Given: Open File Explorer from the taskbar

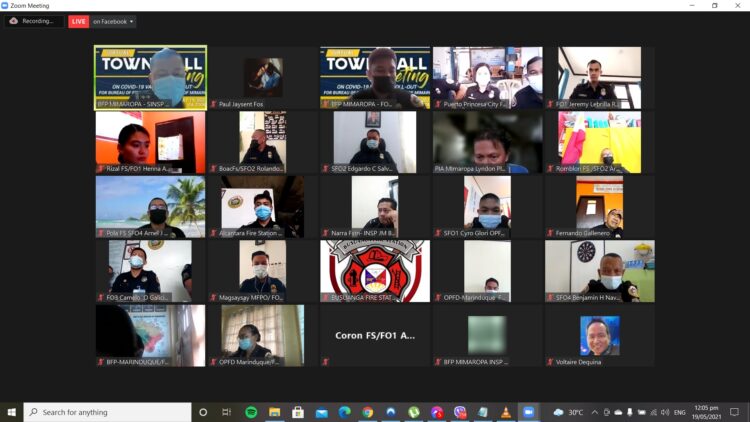Looking at the screenshot, I should [274, 412].
